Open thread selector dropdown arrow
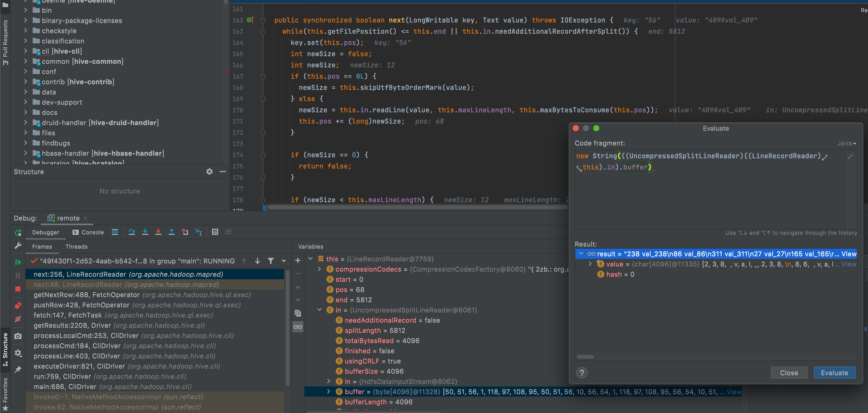 coord(284,261)
